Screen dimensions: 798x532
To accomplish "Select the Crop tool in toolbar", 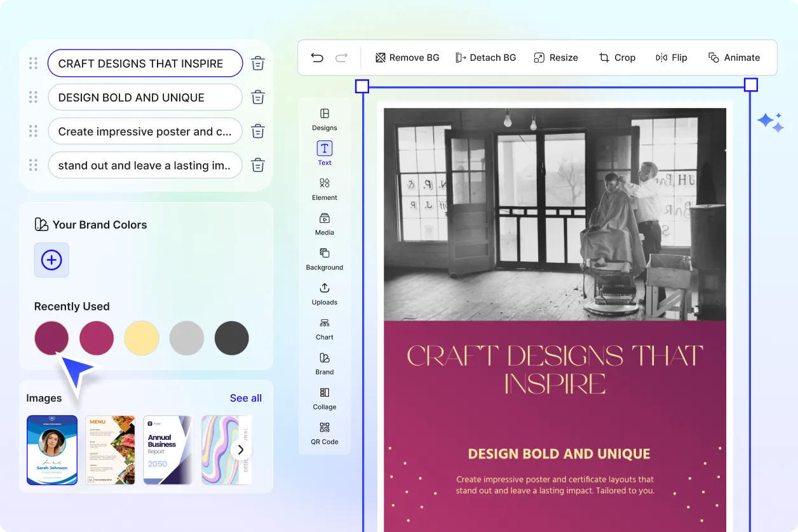I will pyautogui.click(x=617, y=58).
